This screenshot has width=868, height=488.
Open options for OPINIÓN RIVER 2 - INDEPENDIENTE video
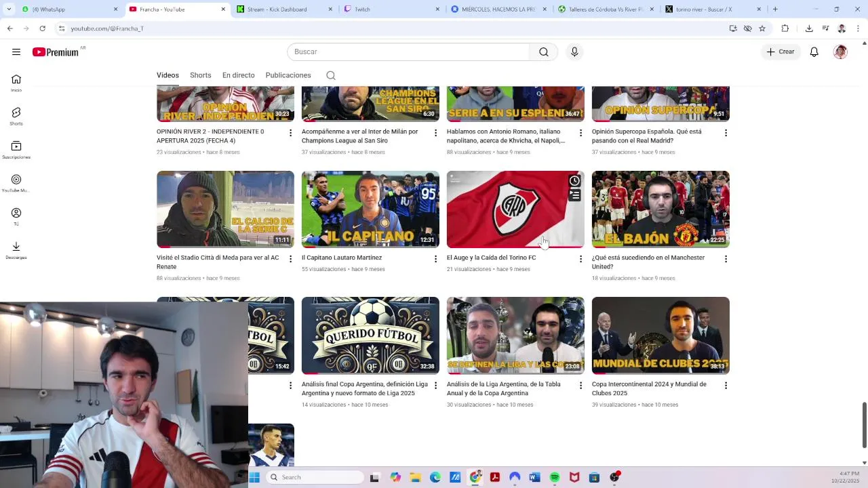[x=290, y=133]
